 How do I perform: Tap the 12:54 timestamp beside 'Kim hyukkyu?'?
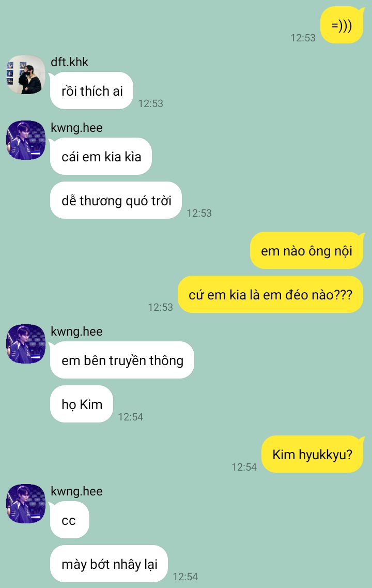point(244,467)
